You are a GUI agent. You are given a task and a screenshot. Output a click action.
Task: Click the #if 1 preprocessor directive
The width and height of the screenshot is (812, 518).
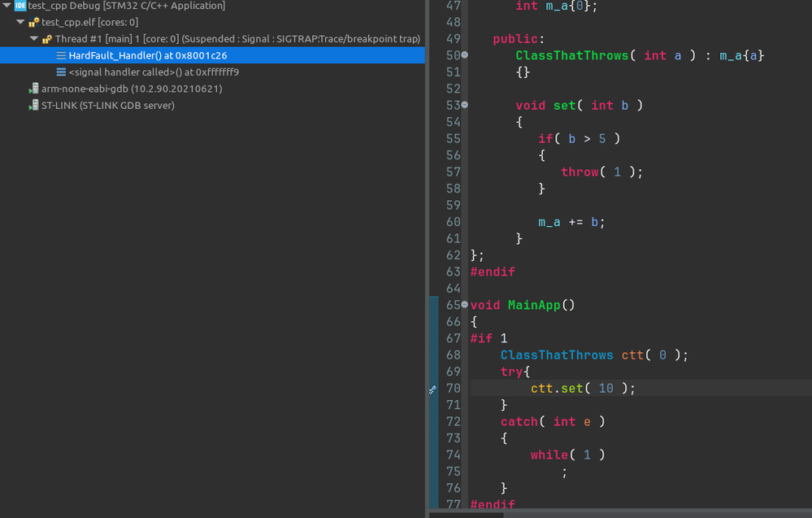click(489, 339)
